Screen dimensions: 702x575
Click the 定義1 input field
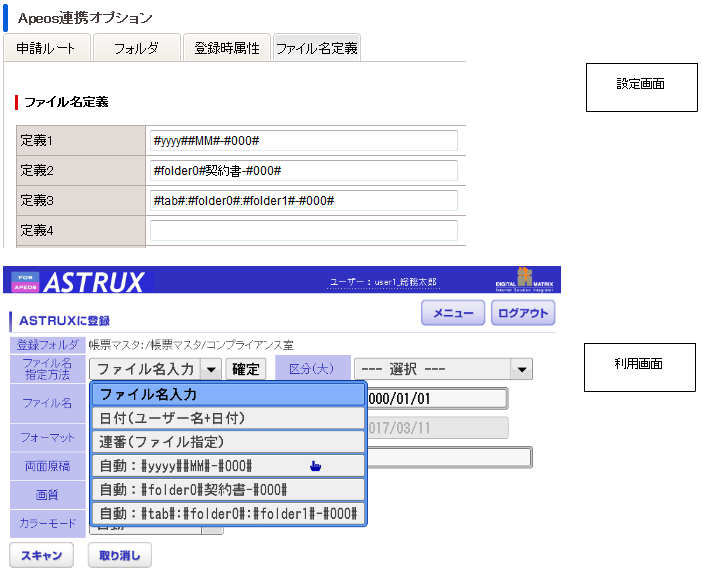click(304, 141)
